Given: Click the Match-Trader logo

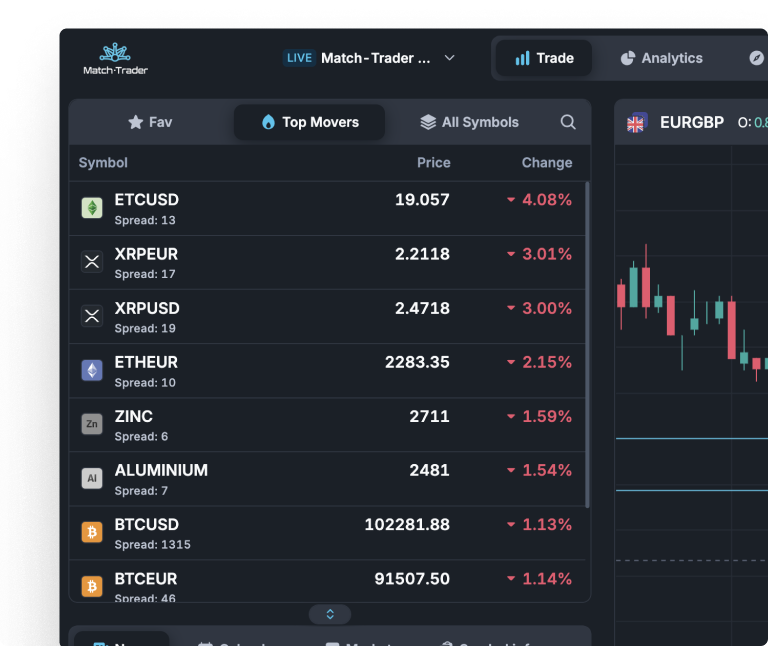Looking at the screenshot, I should [x=115, y=59].
